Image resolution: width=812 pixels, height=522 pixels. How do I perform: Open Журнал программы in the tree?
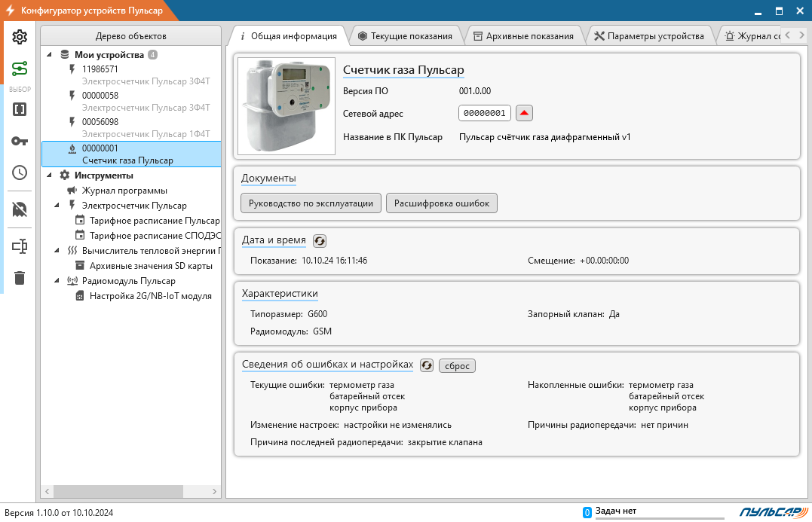124,191
